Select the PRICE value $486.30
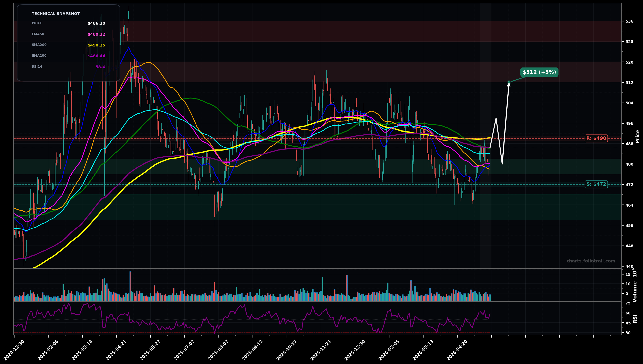This screenshot has width=643, height=364. pos(96,23)
